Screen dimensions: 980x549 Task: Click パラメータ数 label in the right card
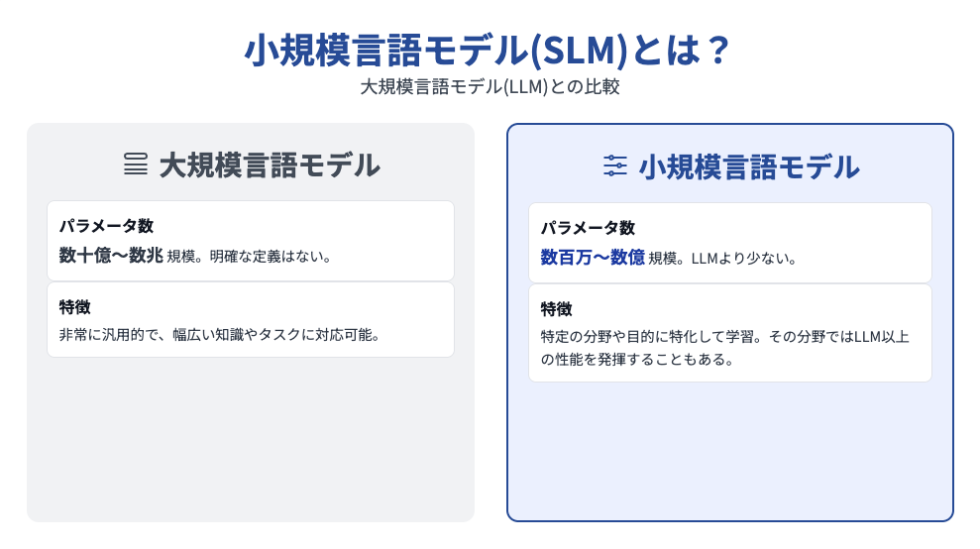click(588, 228)
